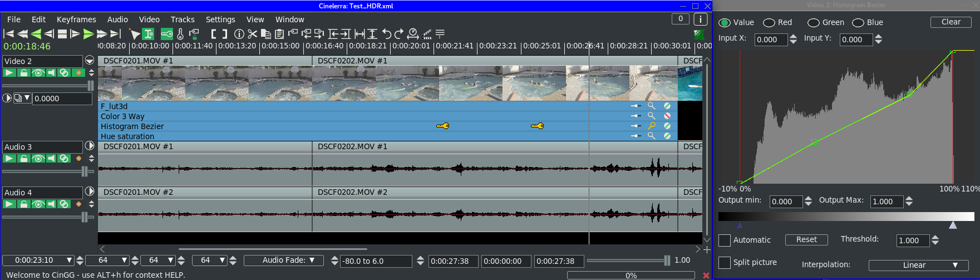
Task: Click the preset slider icon on F_lut3d row
Action: (x=636, y=106)
